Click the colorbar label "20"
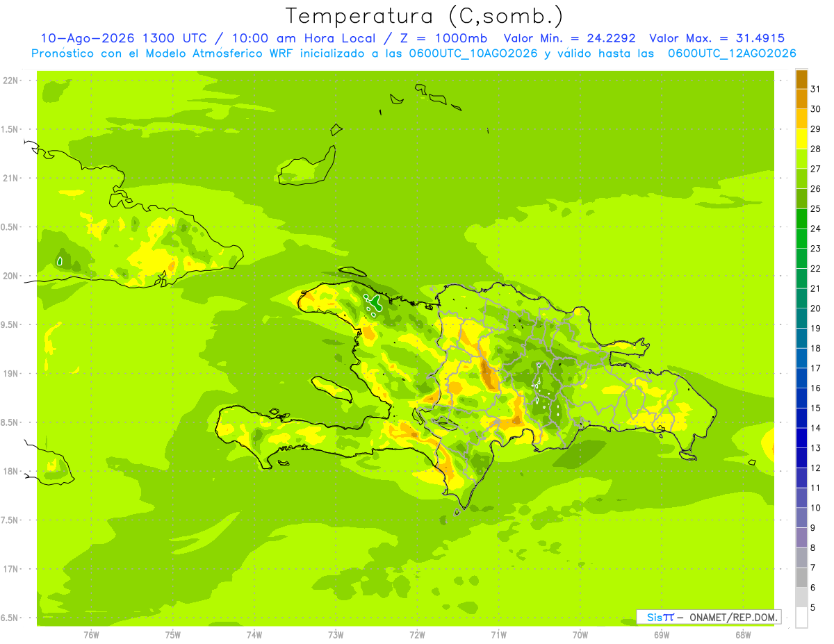Viewport: 834px width, 644px height. (x=815, y=308)
